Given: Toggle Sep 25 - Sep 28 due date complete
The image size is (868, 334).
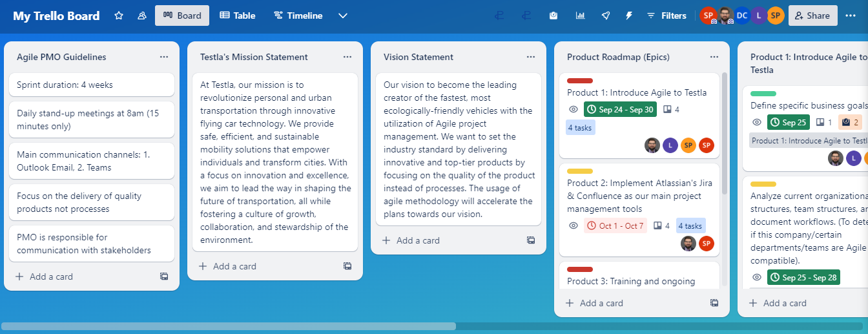Looking at the screenshot, I should click(x=803, y=278).
